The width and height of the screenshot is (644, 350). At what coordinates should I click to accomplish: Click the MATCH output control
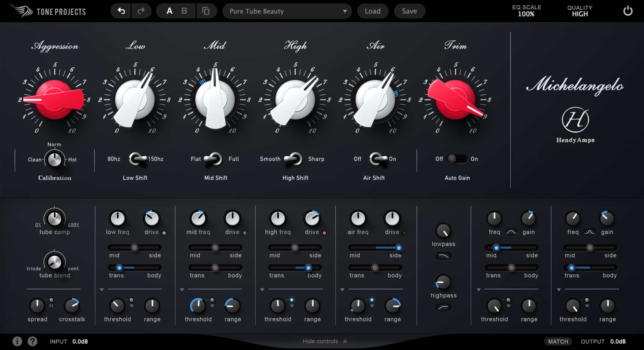(558, 341)
